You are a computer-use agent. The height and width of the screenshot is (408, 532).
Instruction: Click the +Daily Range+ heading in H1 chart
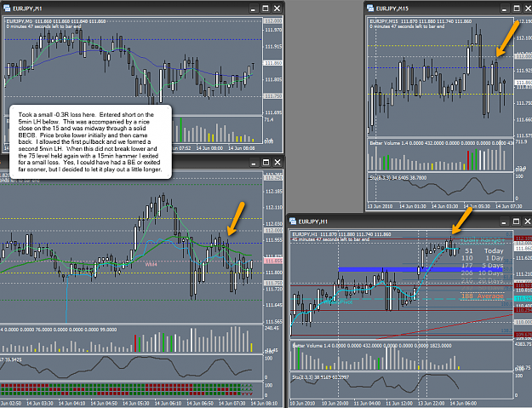click(482, 240)
